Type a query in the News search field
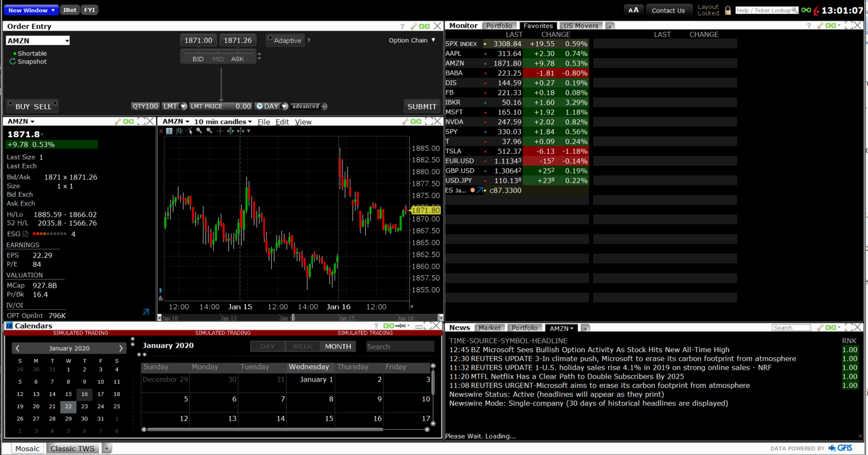This screenshot has height=455, width=868. point(791,327)
